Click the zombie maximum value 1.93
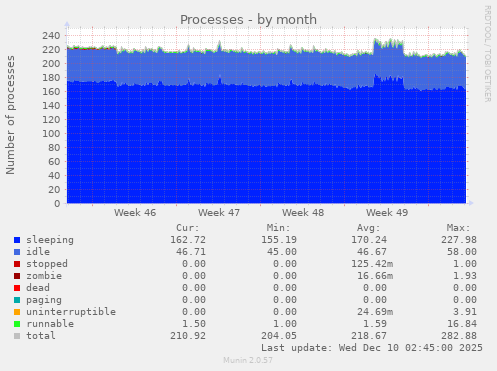The height and width of the screenshot is (371, 497). click(465, 276)
